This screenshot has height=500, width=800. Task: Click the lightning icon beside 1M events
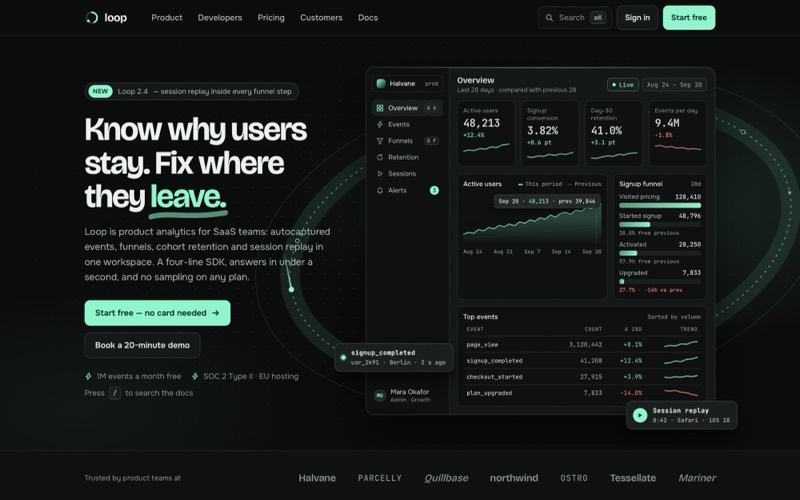88,377
